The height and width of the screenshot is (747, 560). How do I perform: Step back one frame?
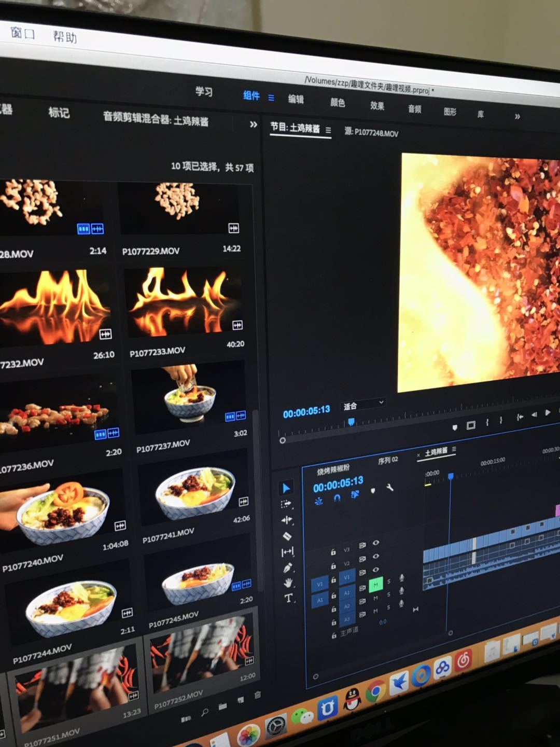click(534, 414)
